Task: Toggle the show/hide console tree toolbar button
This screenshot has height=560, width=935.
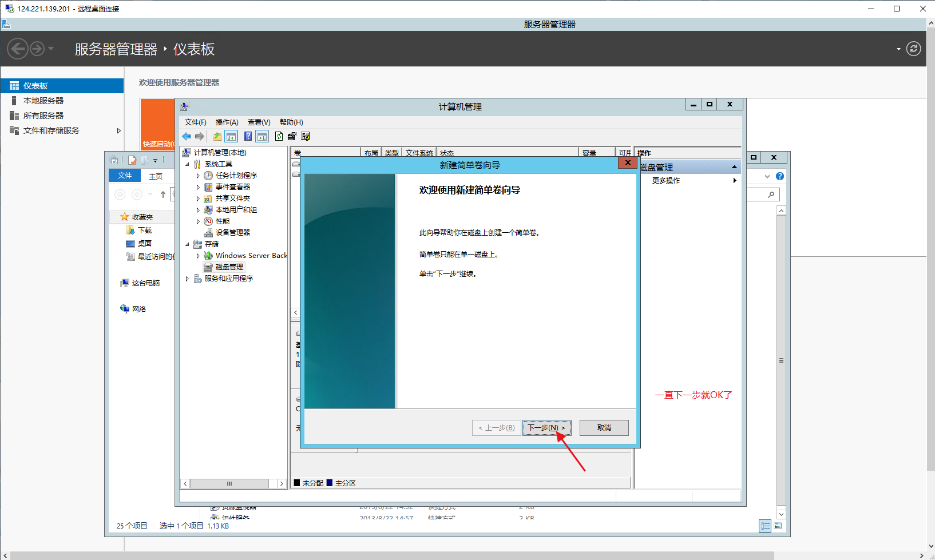Action: tap(231, 136)
